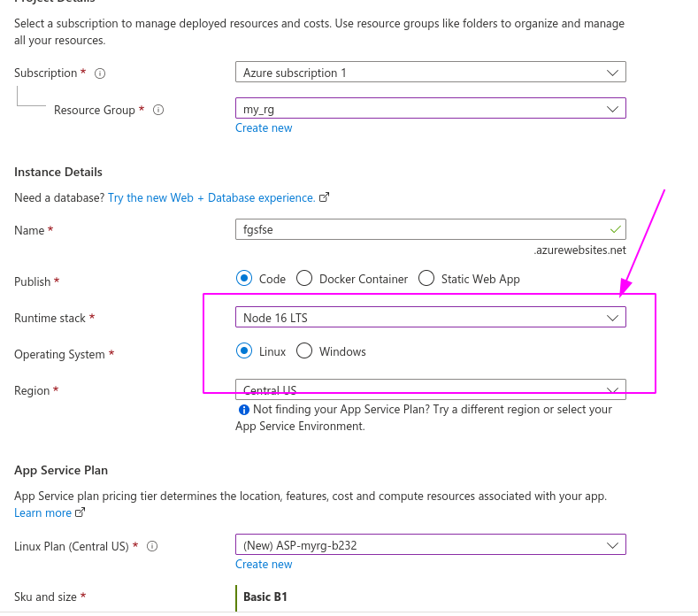The width and height of the screenshot is (698, 616).
Task: Click info icon next to Linux Plan
Action: click(x=152, y=546)
